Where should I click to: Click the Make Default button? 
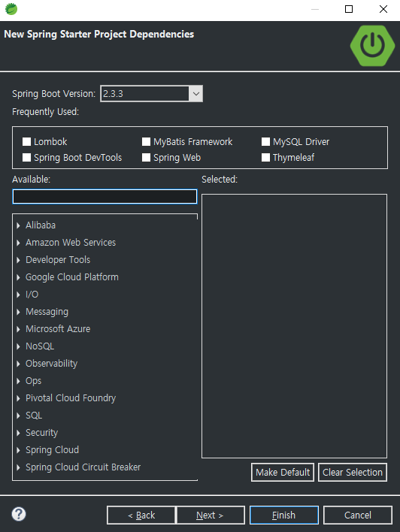(283, 473)
